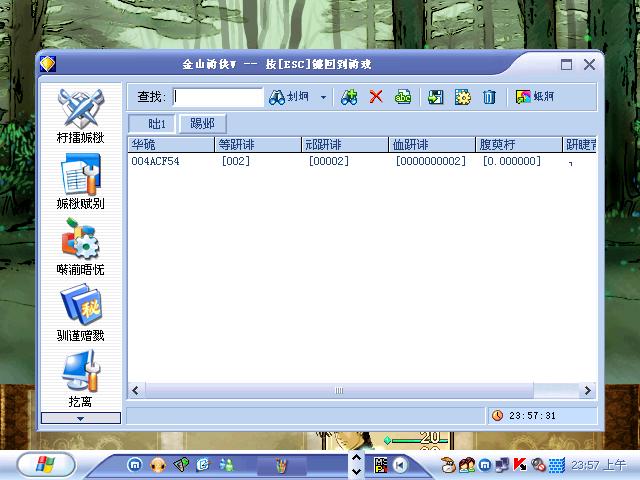The image size is (640, 480).
Task: Click the trash bin toolbar icon
Action: tap(490, 97)
